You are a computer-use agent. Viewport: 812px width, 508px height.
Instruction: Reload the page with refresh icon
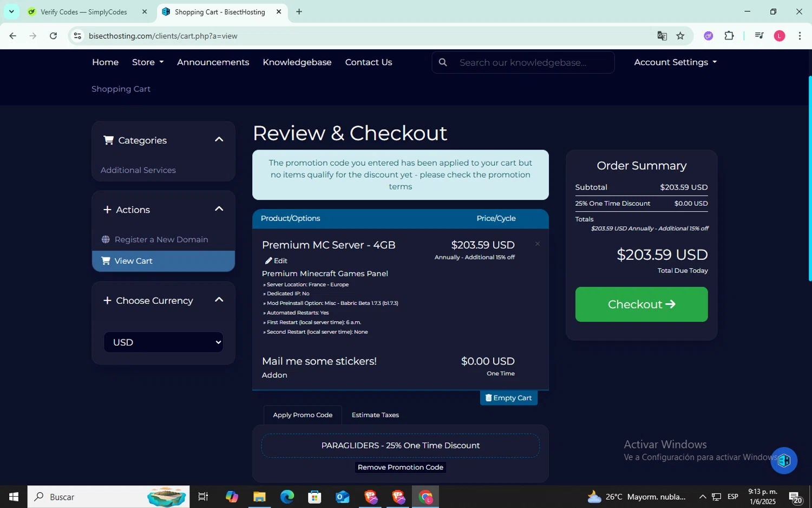[53, 36]
